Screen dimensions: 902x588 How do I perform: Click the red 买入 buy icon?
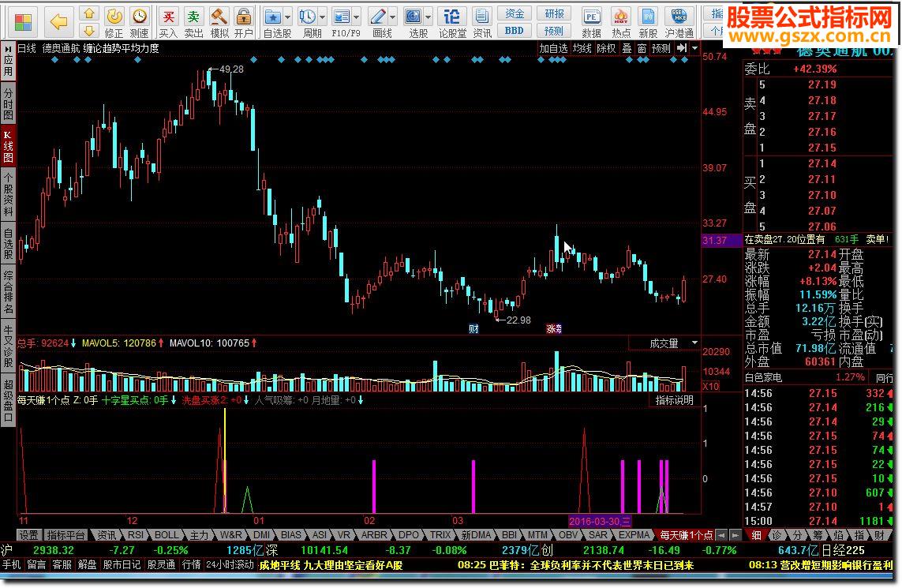(x=168, y=22)
